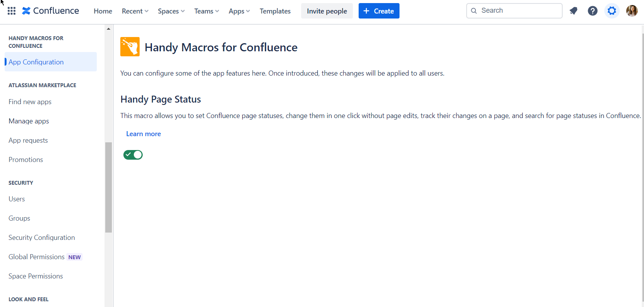Screen dimensions: 644x307
Task: Click the sidebar scrollbar thumb
Action: click(108, 187)
